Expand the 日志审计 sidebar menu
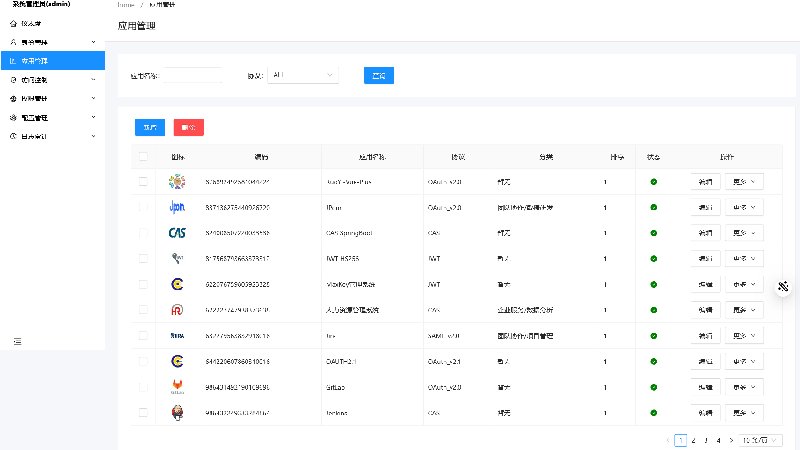Image resolution: width=800 pixels, height=450 pixels. click(x=53, y=136)
